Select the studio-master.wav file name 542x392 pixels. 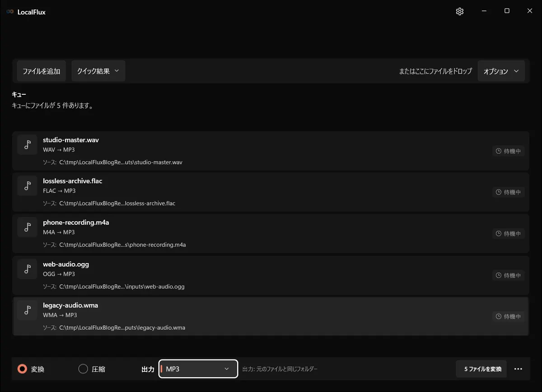(71, 140)
